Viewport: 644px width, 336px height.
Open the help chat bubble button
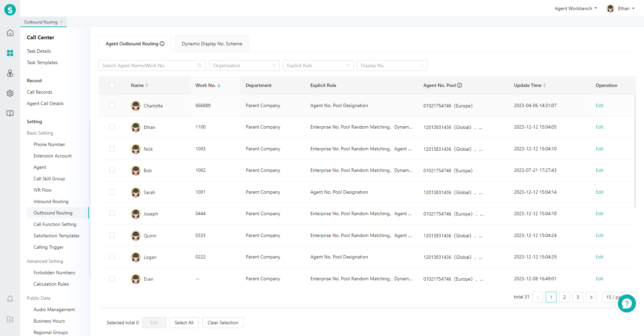click(x=627, y=303)
